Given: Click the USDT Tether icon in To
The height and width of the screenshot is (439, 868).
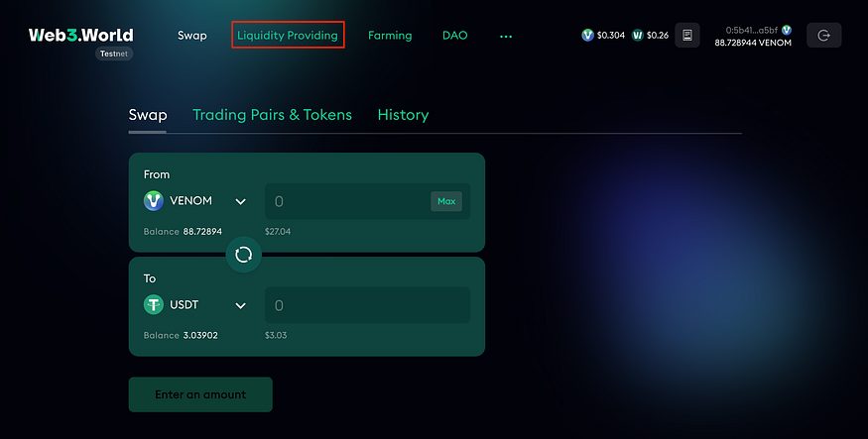Looking at the screenshot, I should click(154, 304).
